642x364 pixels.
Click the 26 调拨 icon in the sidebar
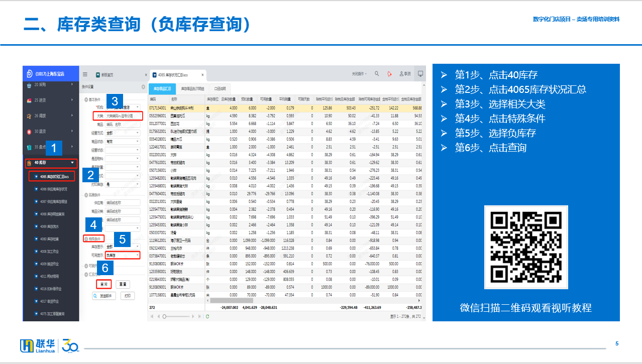(x=29, y=116)
